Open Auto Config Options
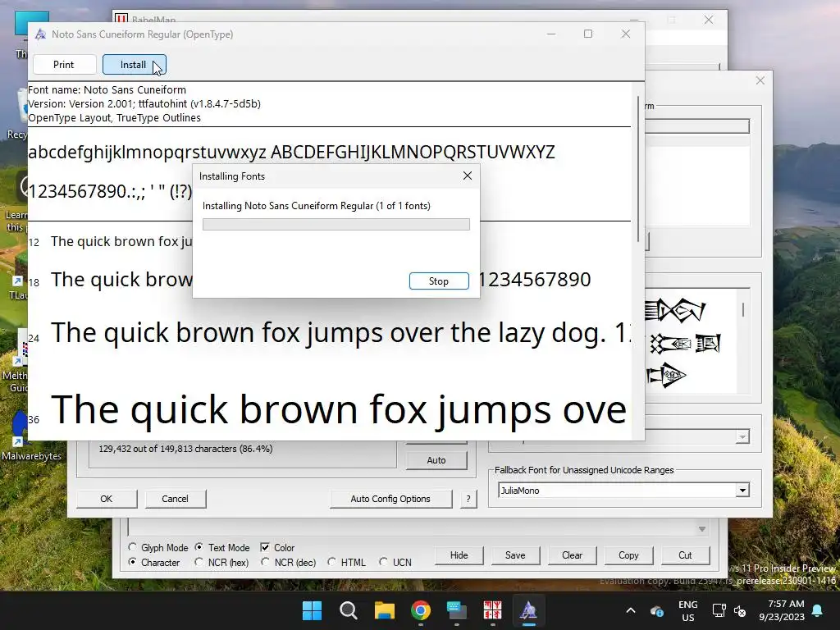Screen dimensions: 840x630 pos(390,499)
